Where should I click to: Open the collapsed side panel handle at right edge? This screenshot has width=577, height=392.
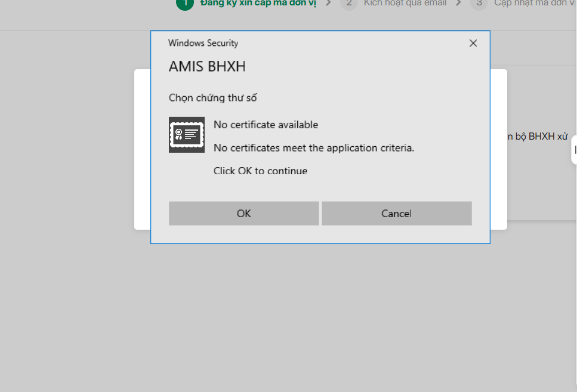pyautogui.click(x=574, y=149)
